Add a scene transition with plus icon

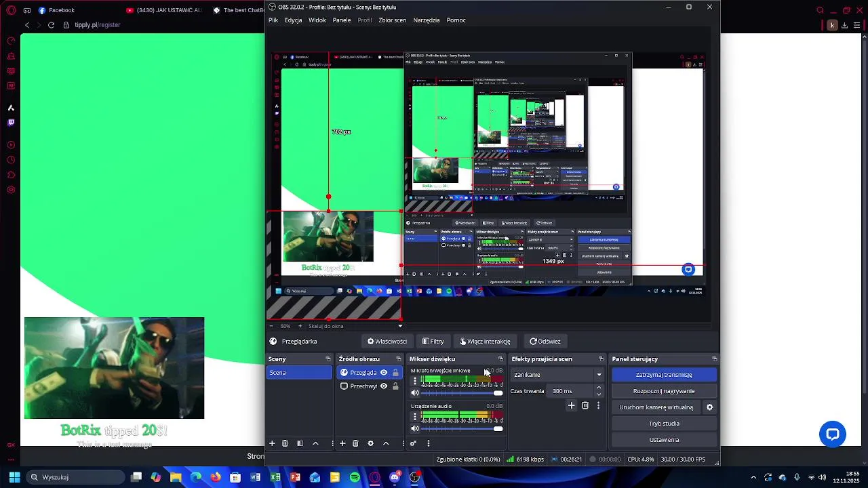click(x=571, y=405)
